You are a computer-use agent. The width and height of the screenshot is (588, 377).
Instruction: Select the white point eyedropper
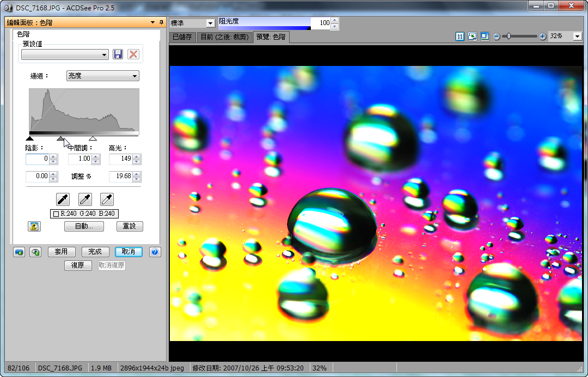point(107,199)
